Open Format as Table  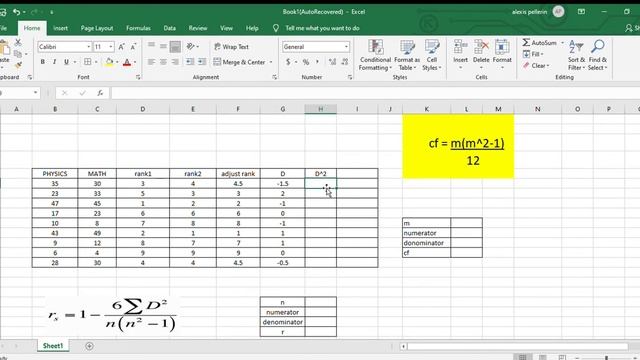tap(407, 55)
